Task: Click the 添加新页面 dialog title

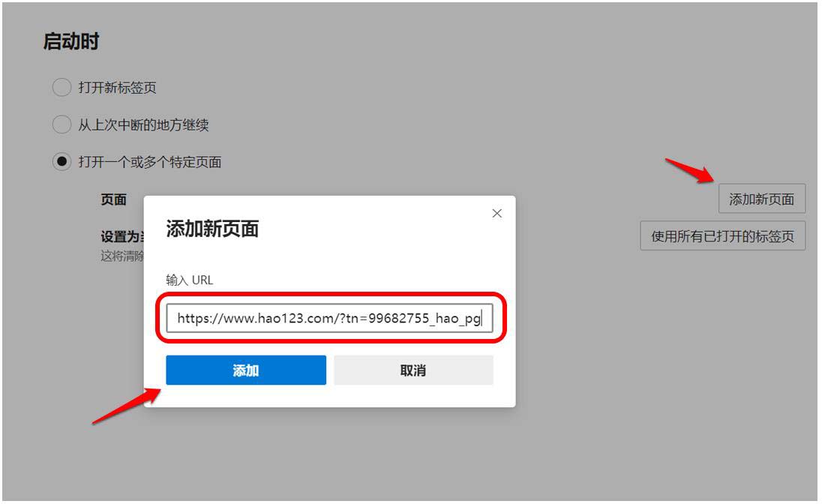Action: click(x=212, y=229)
